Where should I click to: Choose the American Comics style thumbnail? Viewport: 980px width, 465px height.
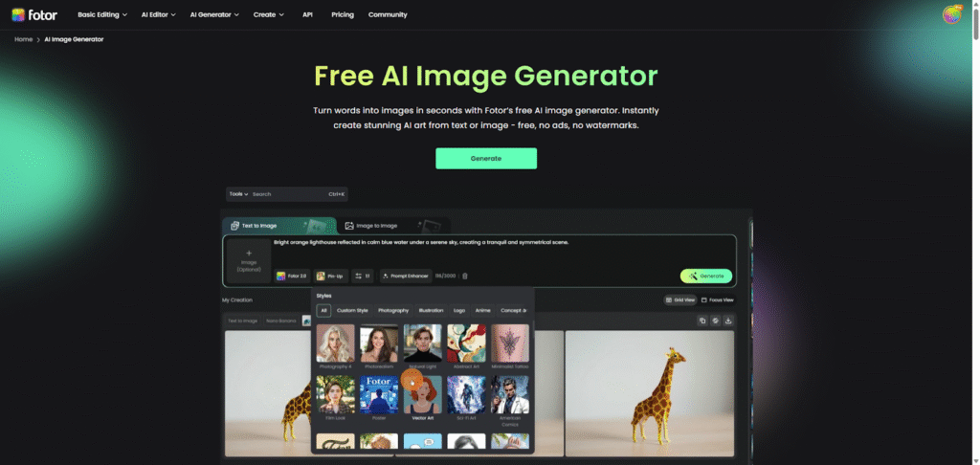510,394
